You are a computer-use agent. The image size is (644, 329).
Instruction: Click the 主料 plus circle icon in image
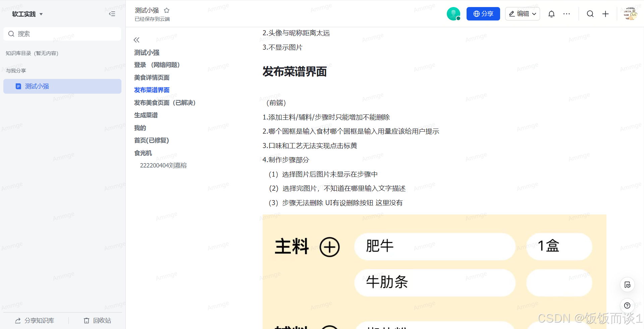tap(330, 247)
